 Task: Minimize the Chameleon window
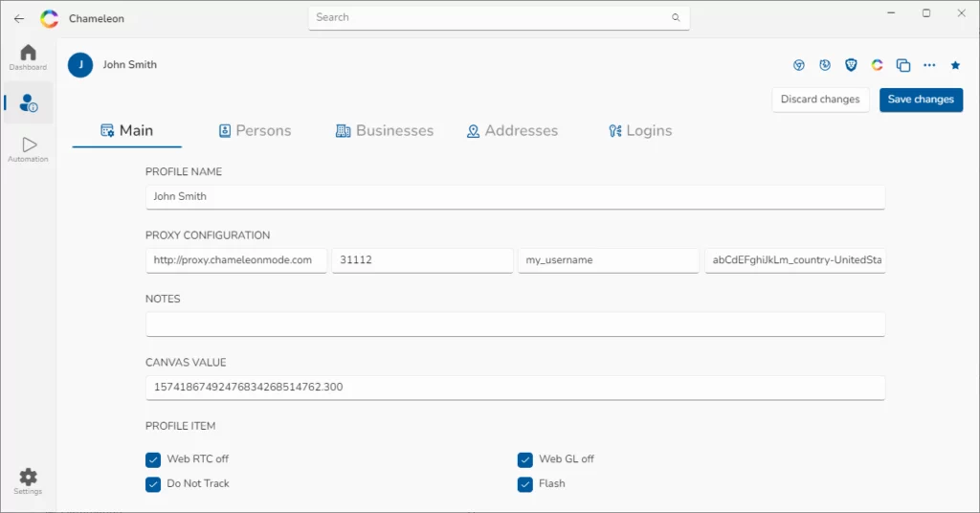click(x=891, y=13)
